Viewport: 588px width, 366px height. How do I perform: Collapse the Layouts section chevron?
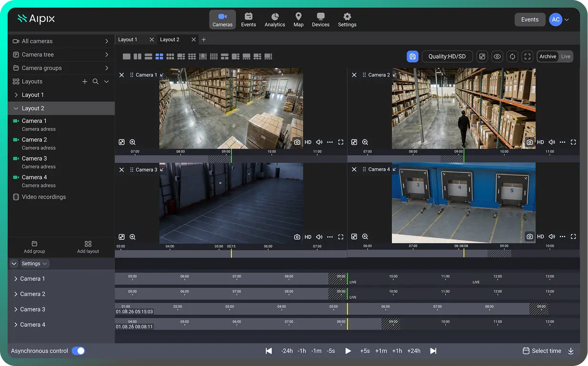(x=106, y=82)
